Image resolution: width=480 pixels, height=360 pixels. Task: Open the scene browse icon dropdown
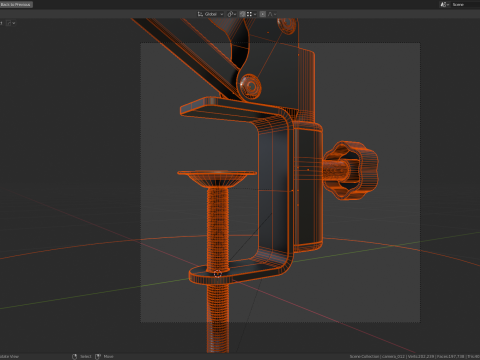pos(445,4)
